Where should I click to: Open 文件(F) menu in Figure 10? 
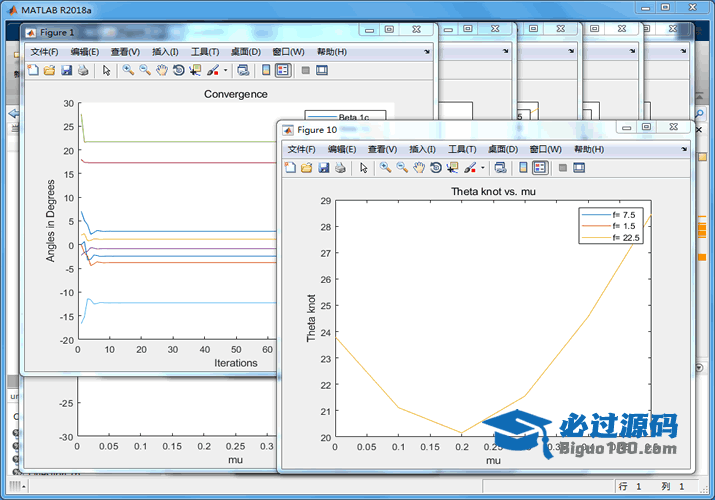click(301, 149)
